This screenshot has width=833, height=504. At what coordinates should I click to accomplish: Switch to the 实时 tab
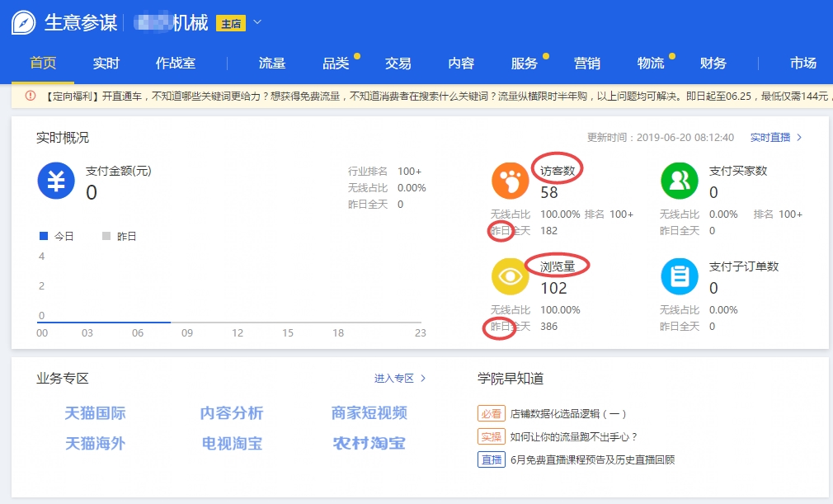(x=106, y=64)
